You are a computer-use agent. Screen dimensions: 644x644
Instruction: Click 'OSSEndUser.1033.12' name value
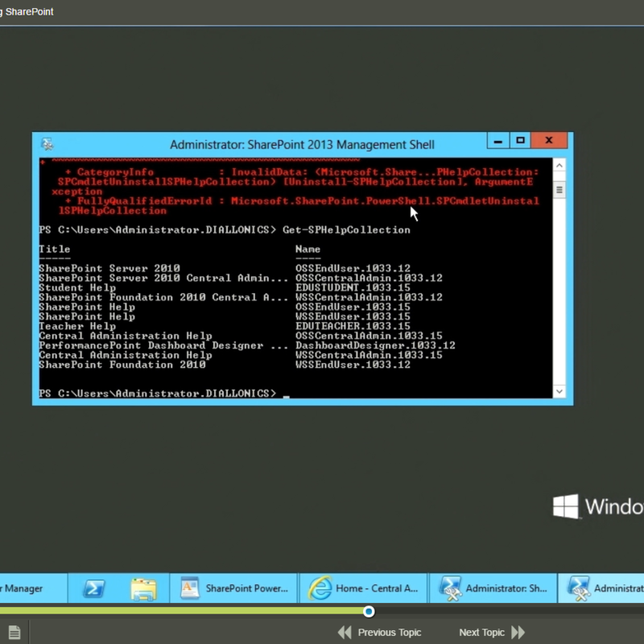click(x=353, y=268)
